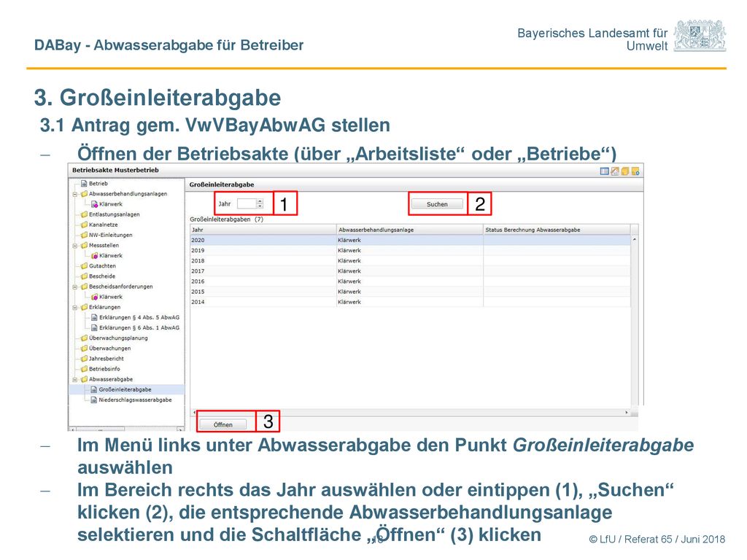Image resolution: width=747 pixels, height=560 pixels.
Task: Open the Abwasserabgabe folder label in tree
Action: (x=111, y=379)
